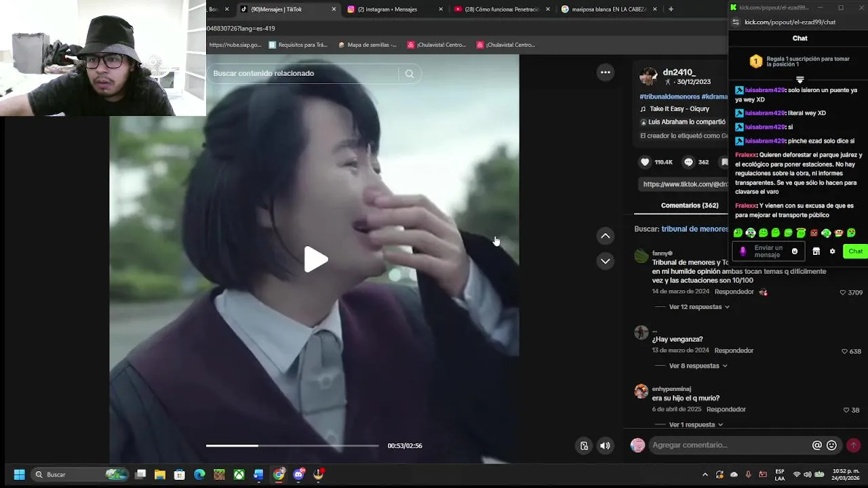Open volume control in system tray

tap(808, 474)
